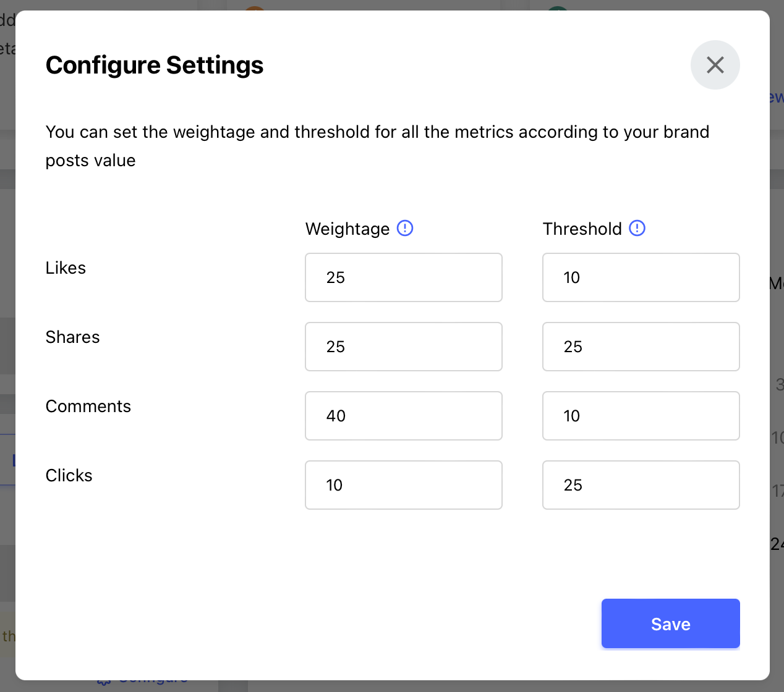Viewport: 784px width, 692px height.
Task: Click the Likes row label
Action: click(66, 268)
